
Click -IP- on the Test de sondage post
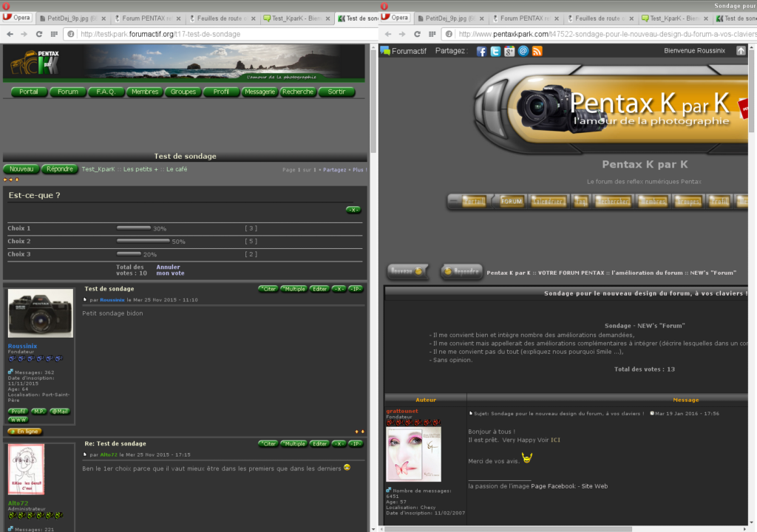tap(356, 289)
